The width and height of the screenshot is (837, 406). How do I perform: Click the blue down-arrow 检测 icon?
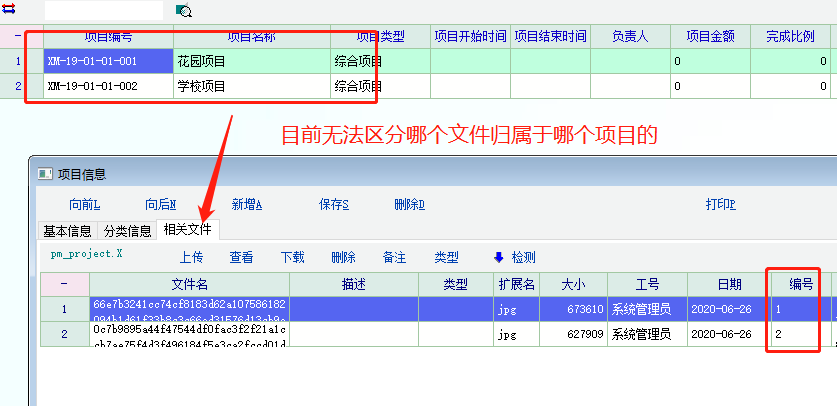498,257
